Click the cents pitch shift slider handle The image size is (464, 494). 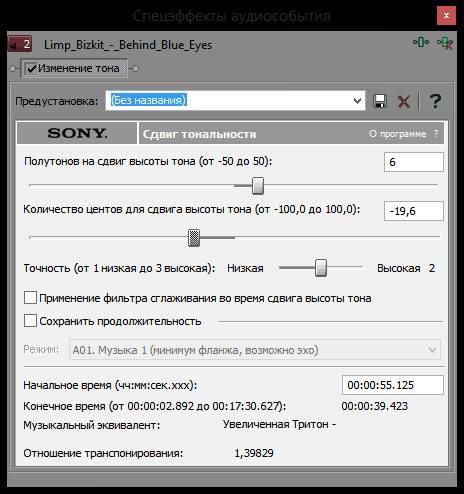[x=194, y=238]
